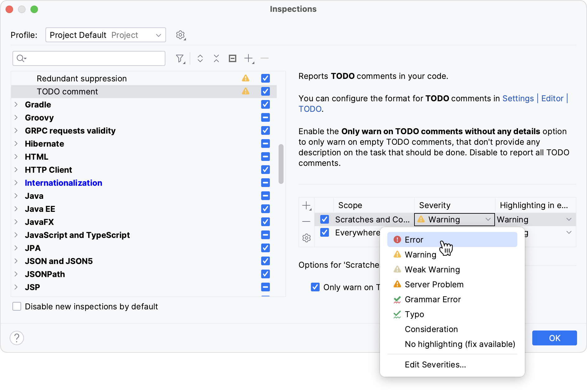This screenshot has height=392, width=587.
Task: Click the add scope plus icon
Action: pyautogui.click(x=307, y=205)
